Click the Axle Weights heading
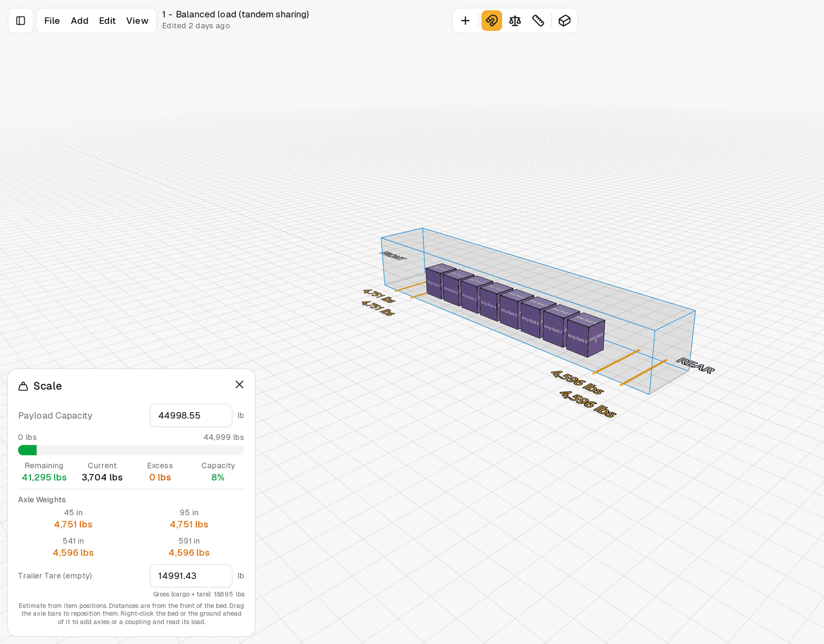824x644 pixels. [42, 500]
